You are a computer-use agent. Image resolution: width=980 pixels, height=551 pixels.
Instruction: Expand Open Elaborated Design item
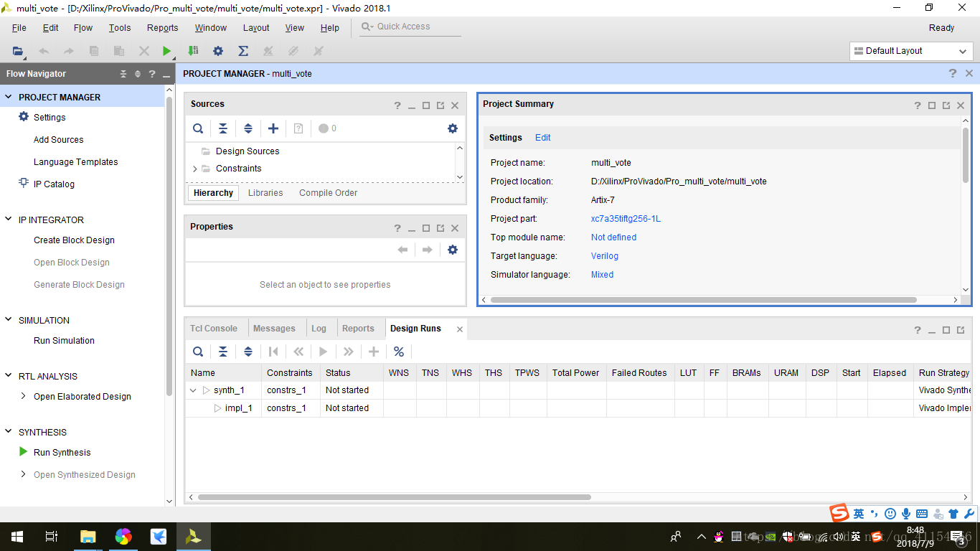point(24,396)
